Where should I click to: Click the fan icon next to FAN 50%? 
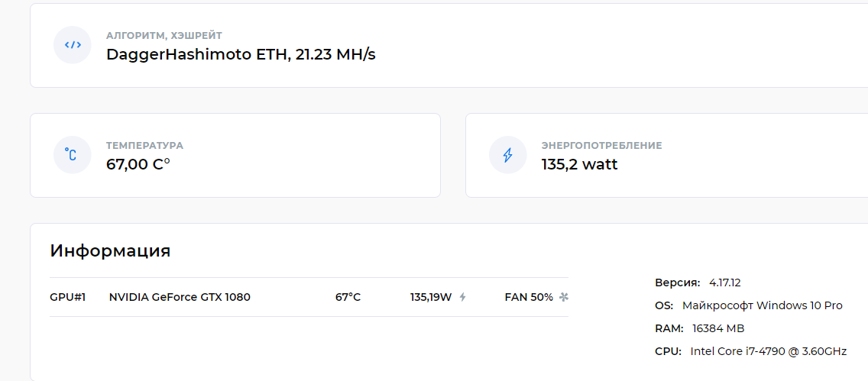[x=564, y=298]
